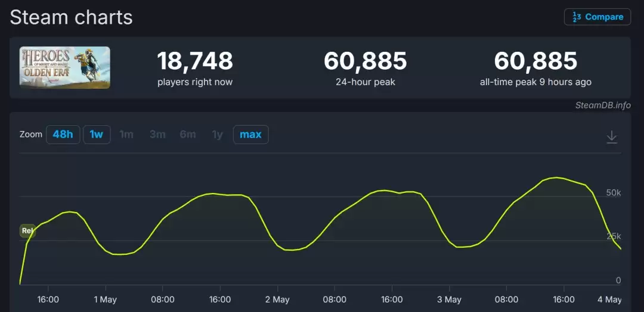Click the Steam charts heading
The image size is (644, 312).
tap(71, 18)
